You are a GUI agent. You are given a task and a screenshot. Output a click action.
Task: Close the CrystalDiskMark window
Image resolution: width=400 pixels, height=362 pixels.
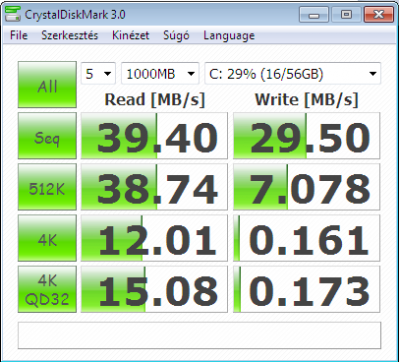[379, 15]
